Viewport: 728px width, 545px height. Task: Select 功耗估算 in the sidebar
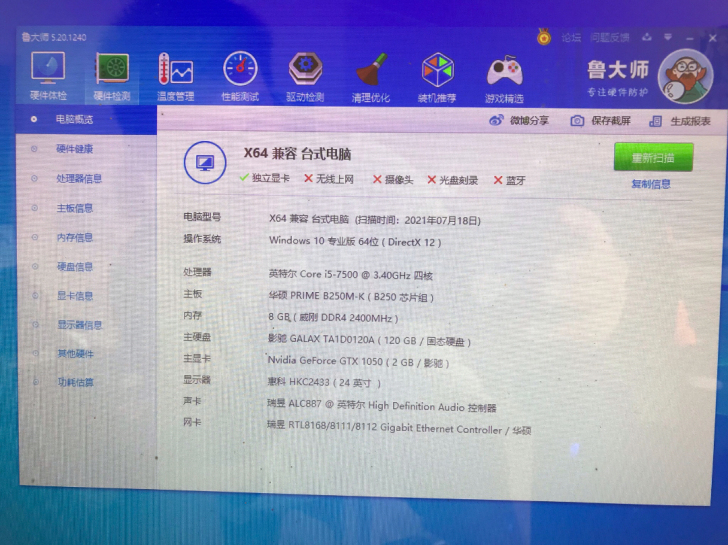75,382
